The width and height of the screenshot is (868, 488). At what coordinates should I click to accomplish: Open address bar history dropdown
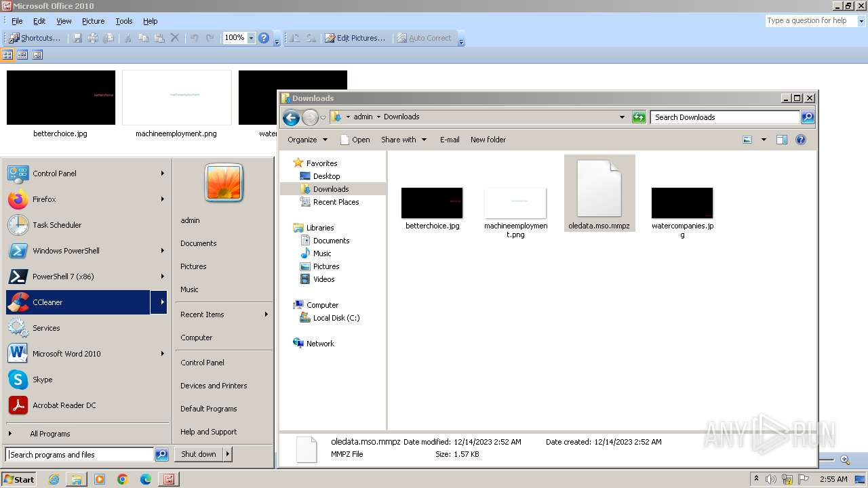coord(622,117)
